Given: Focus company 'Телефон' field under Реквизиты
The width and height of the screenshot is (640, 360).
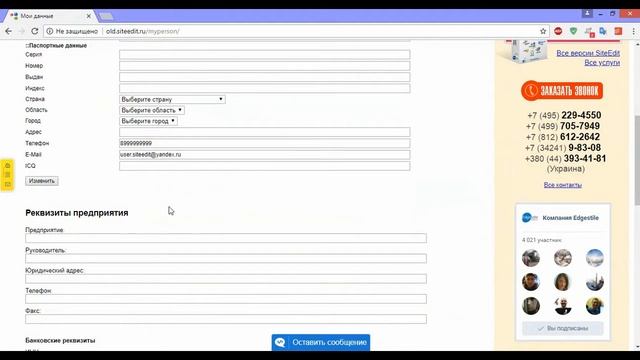Looking at the screenshot, I should click(226, 299).
